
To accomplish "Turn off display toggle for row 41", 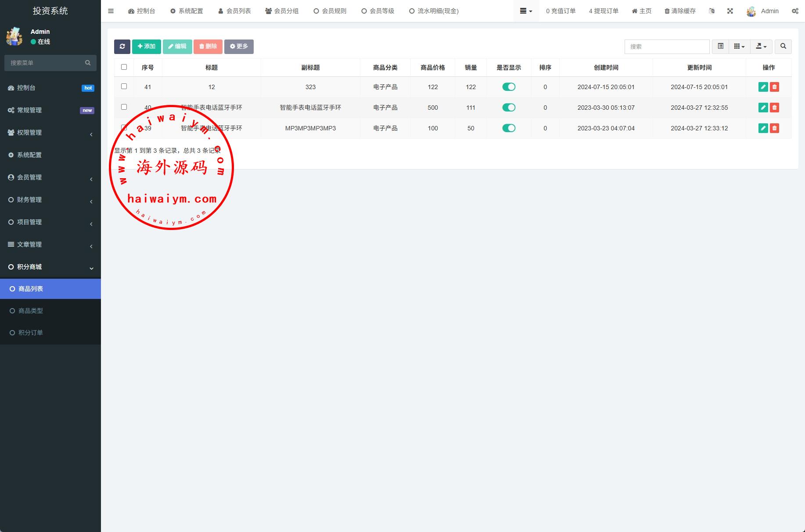I will [x=509, y=87].
